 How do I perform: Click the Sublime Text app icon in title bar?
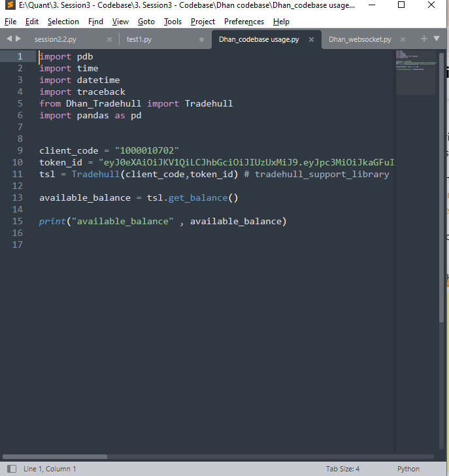(x=8, y=6)
